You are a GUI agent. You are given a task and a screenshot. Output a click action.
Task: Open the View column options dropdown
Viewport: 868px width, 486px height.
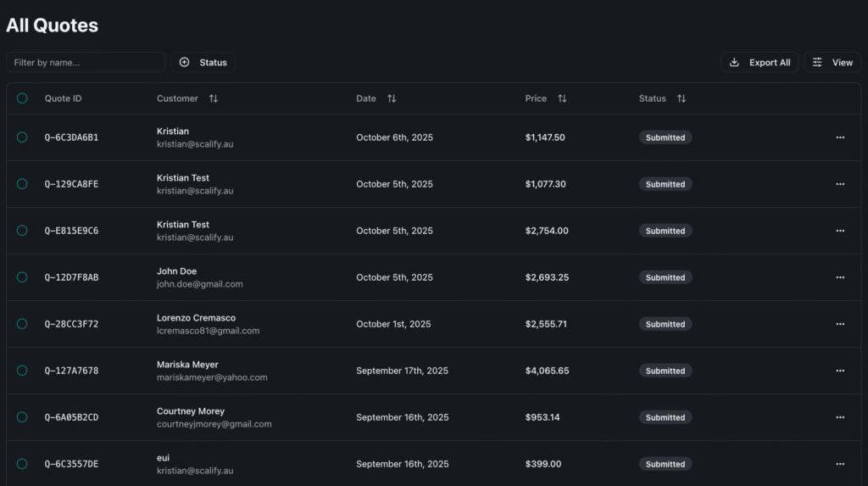pyautogui.click(x=832, y=63)
